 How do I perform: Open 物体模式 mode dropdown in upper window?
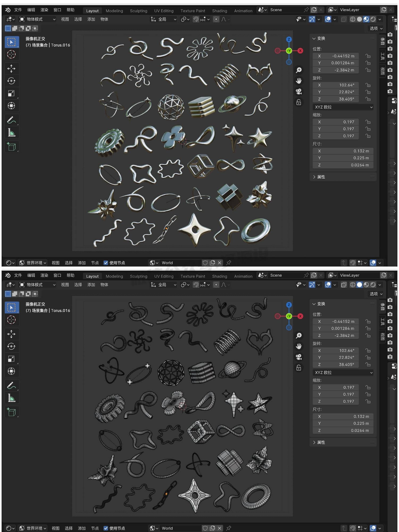click(38, 19)
